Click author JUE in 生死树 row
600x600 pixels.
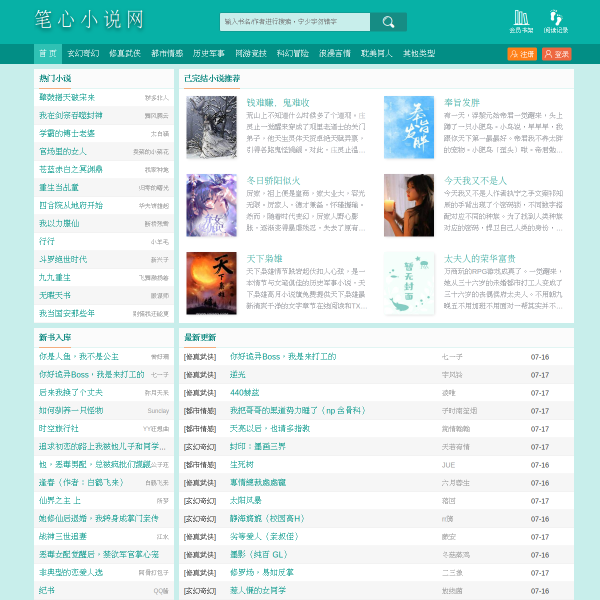448,465
